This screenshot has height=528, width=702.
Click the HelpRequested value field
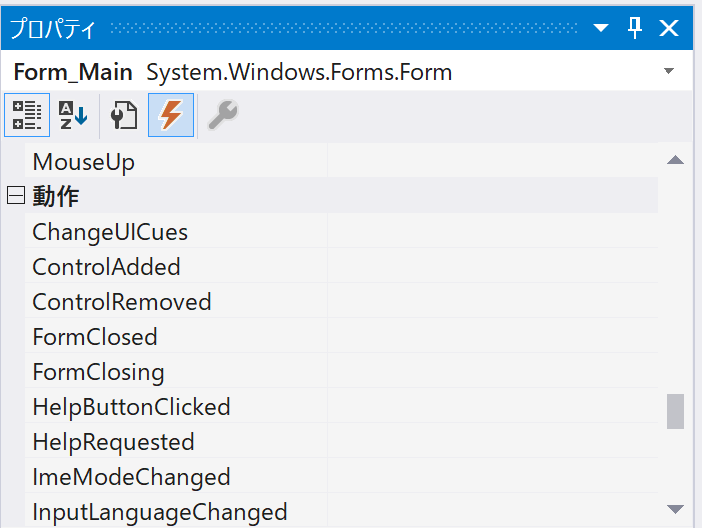(490, 442)
